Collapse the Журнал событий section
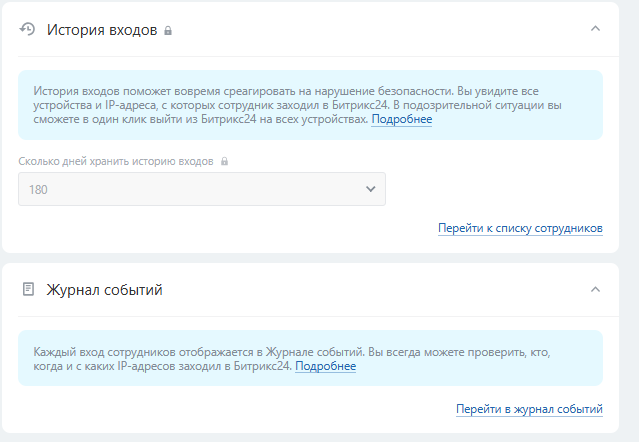The width and height of the screenshot is (639, 442). 595,289
